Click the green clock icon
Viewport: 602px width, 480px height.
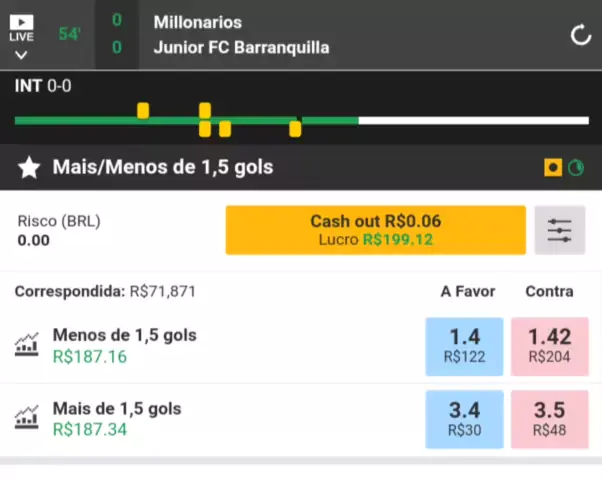pos(576,168)
